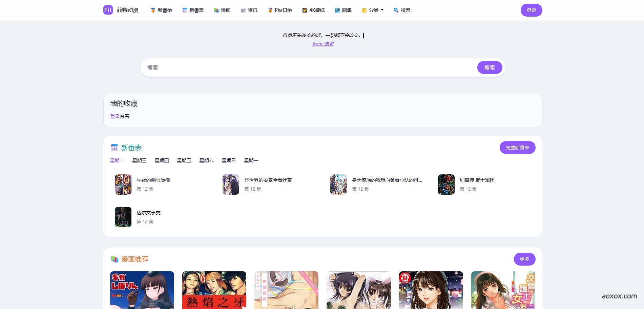Click the Fit logo icon

tap(108, 10)
